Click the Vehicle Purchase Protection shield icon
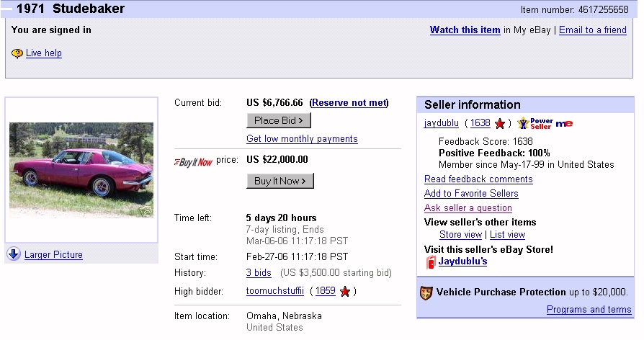The image size is (644, 340). tap(426, 292)
